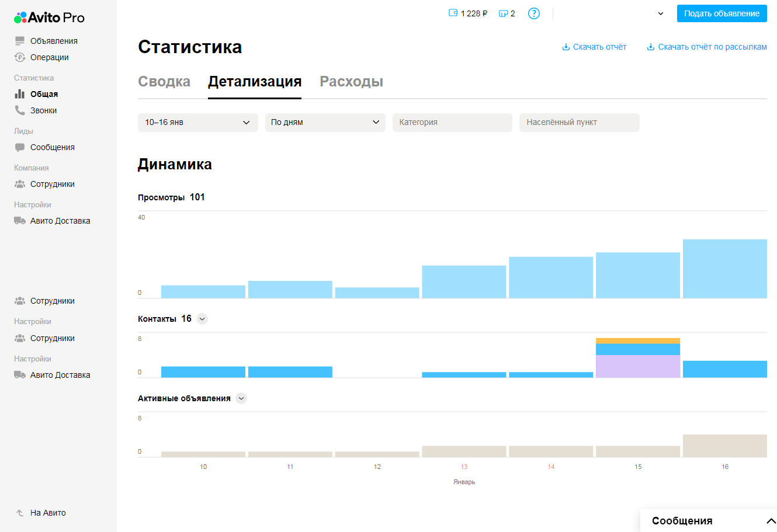Click the Контакты bar for 10 January
Screen dimensions: 777x532
tap(203, 372)
